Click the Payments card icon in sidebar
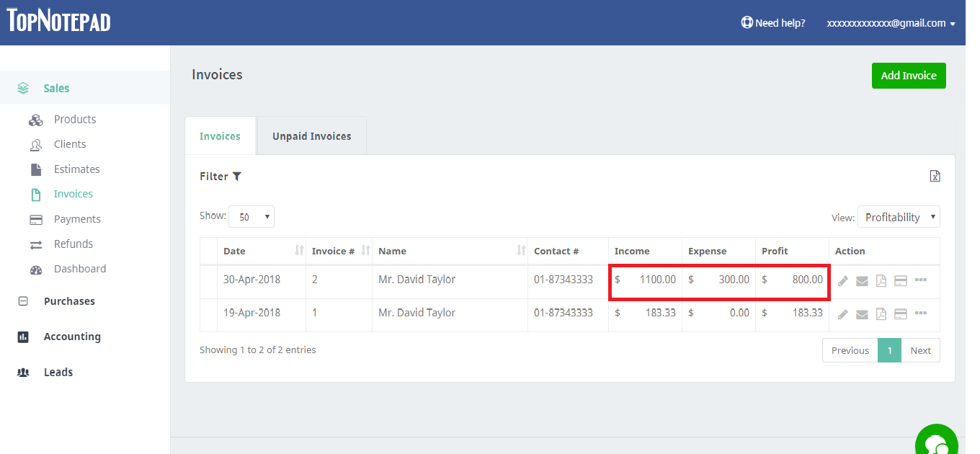Screen dimensions: 980x454 pos(36,219)
